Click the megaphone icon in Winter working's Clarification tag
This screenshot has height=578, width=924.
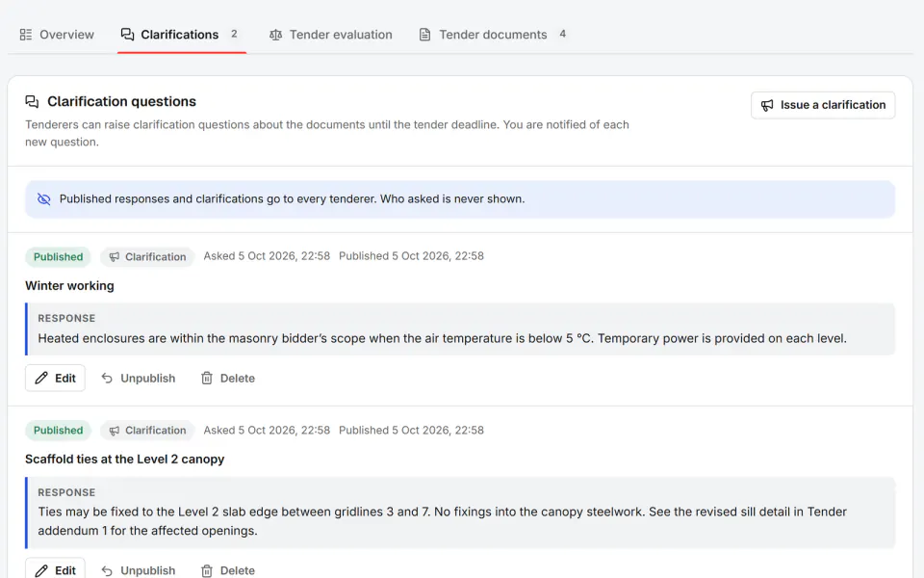[x=115, y=256]
